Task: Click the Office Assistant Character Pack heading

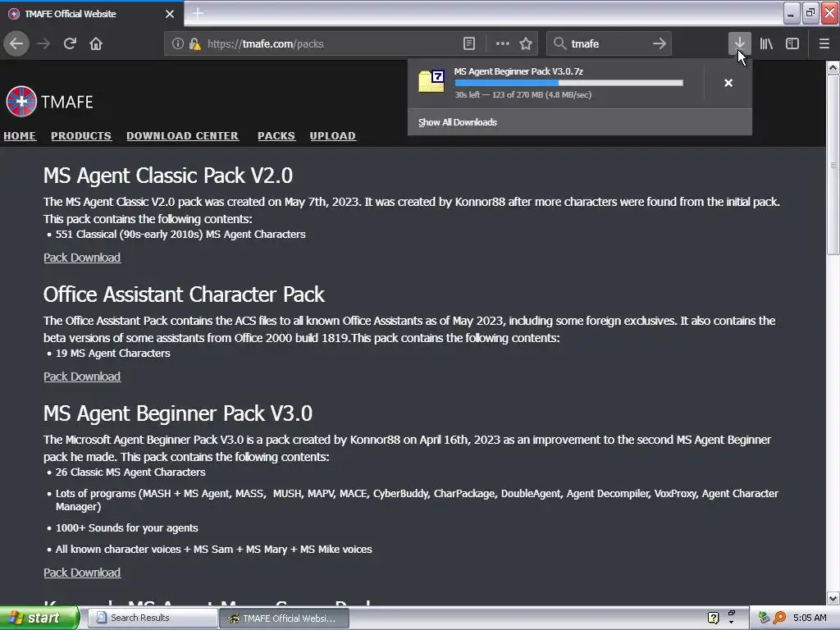Action: 184,294
